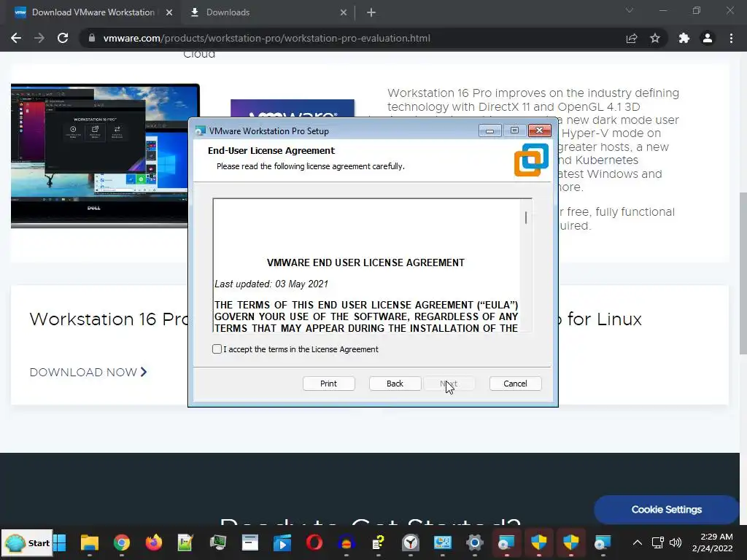This screenshot has height=560, width=747.
Task: Click the Back button in setup dialog
Action: point(395,384)
